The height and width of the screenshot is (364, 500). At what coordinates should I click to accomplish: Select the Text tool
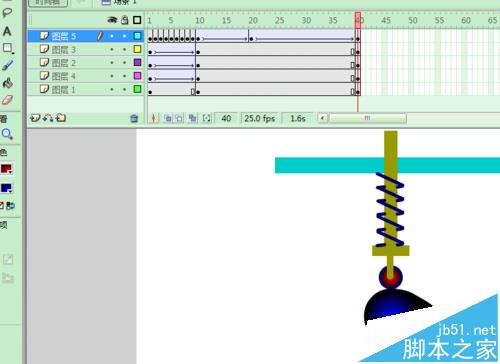coord(7,31)
